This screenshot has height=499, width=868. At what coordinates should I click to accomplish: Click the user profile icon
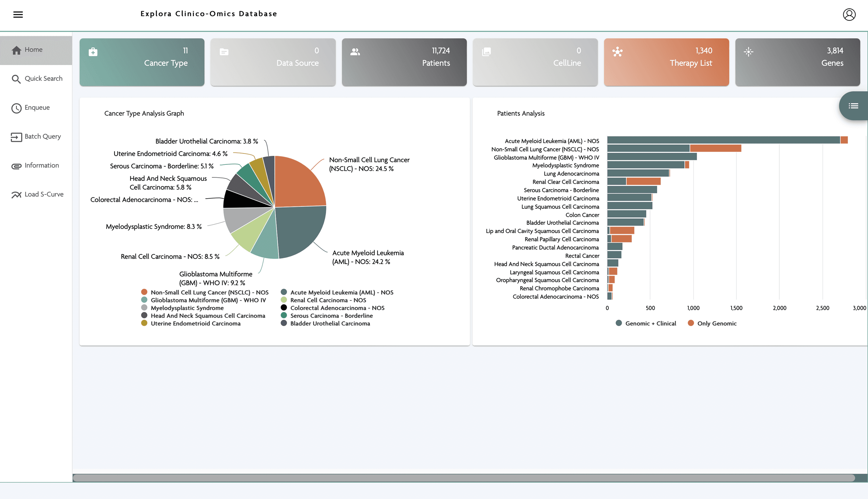[849, 14]
